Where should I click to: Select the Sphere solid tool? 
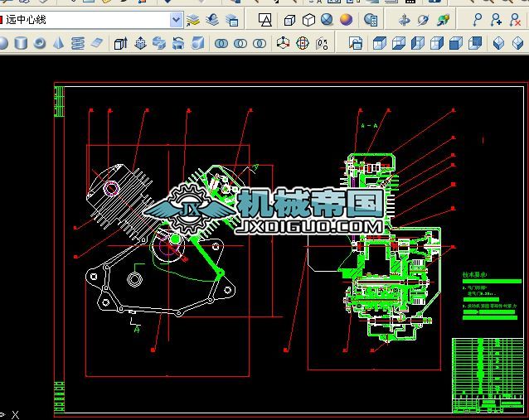pos(3,43)
